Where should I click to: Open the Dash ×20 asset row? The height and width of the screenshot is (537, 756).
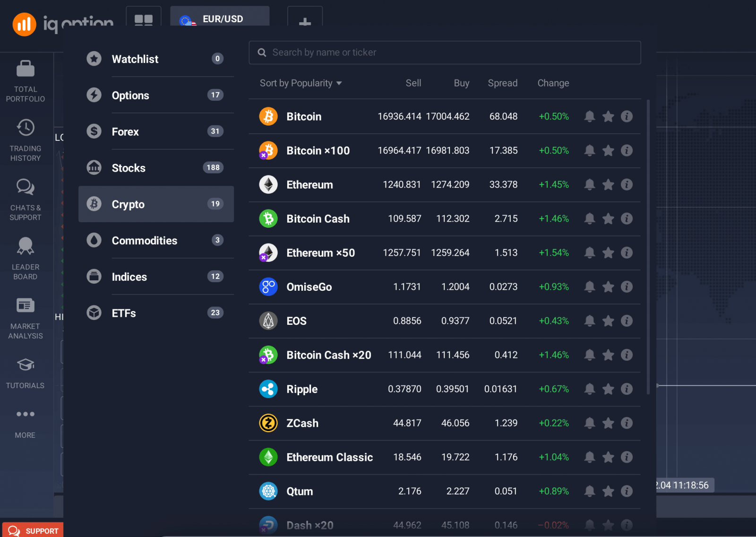[445, 523]
